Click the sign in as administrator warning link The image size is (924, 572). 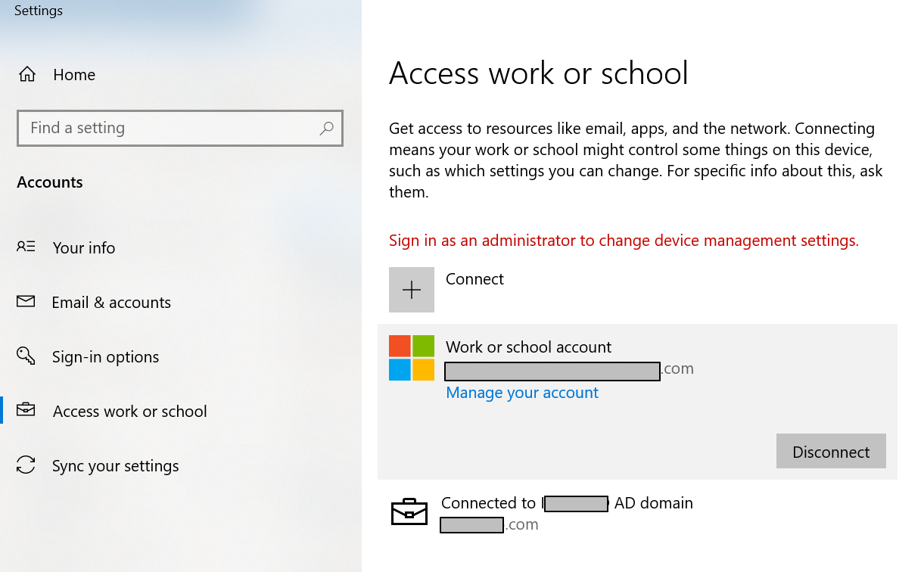click(x=624, y=240)
